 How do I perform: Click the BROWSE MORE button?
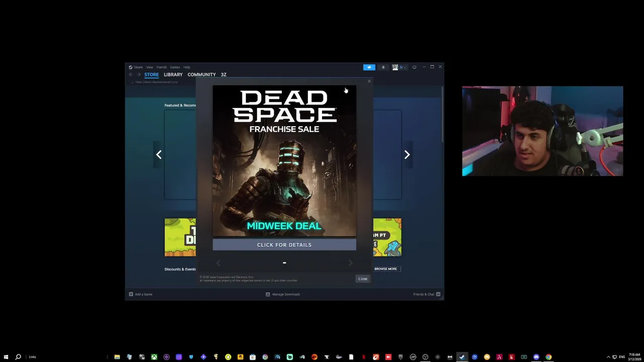(385, 269)
